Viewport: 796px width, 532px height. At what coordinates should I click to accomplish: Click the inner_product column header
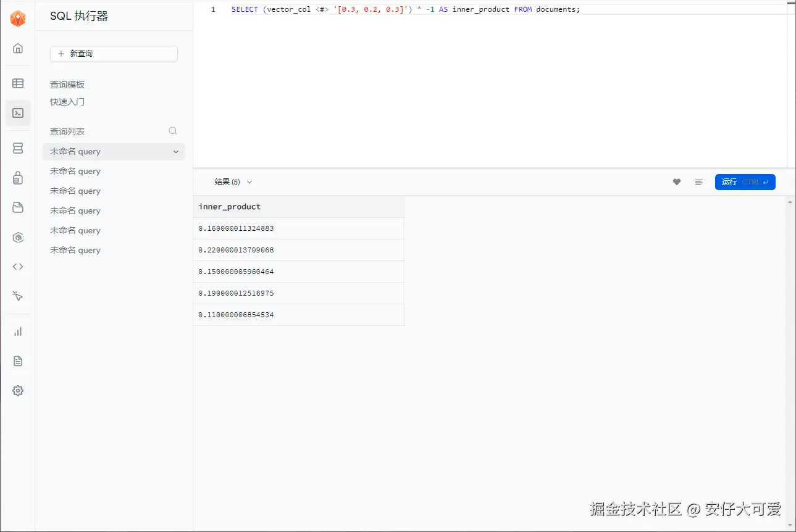click(299, 207)
